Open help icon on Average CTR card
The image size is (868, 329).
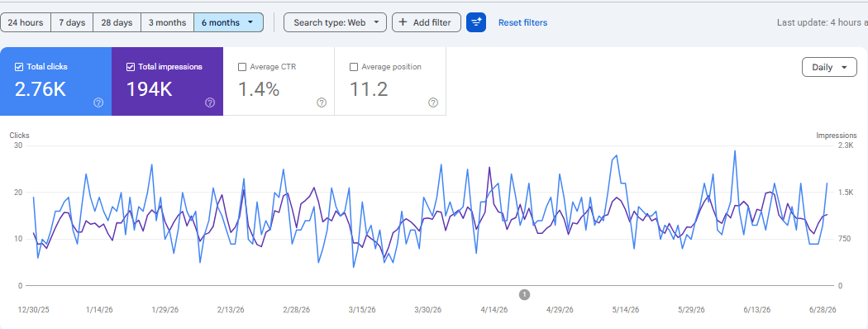point(322,103)
